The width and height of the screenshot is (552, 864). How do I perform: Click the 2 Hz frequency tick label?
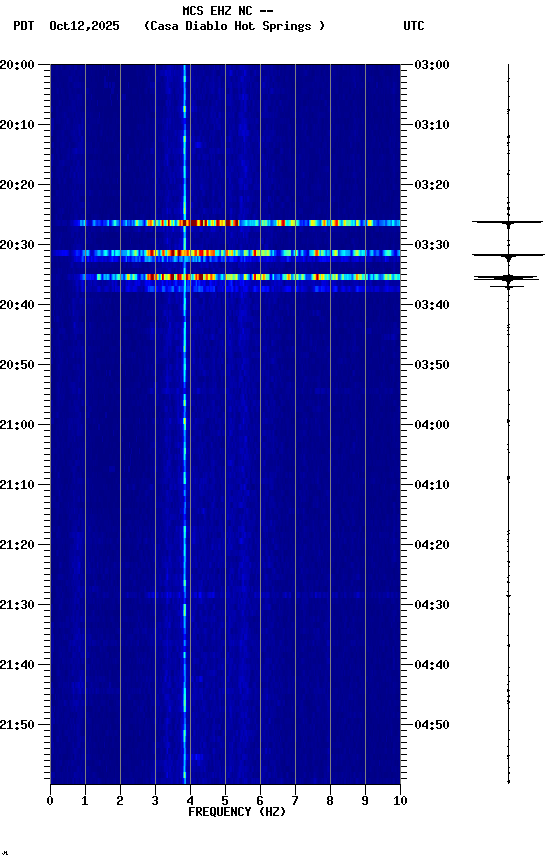(x=120, y=801)
